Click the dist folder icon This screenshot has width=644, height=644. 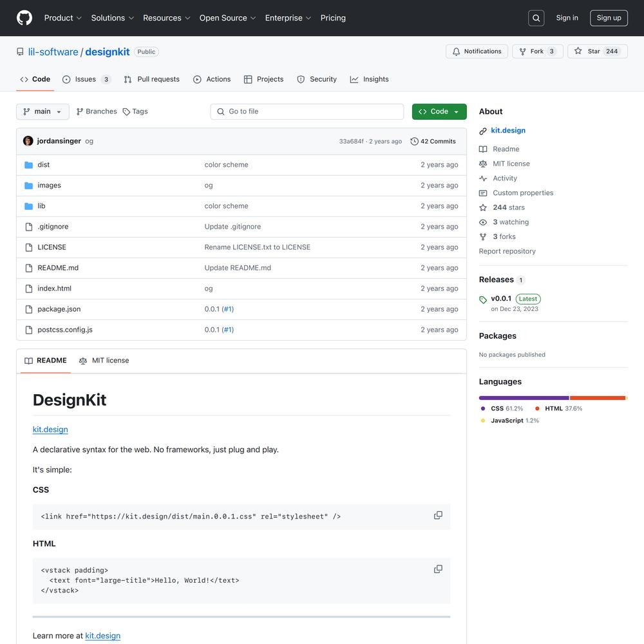point(29,165)
